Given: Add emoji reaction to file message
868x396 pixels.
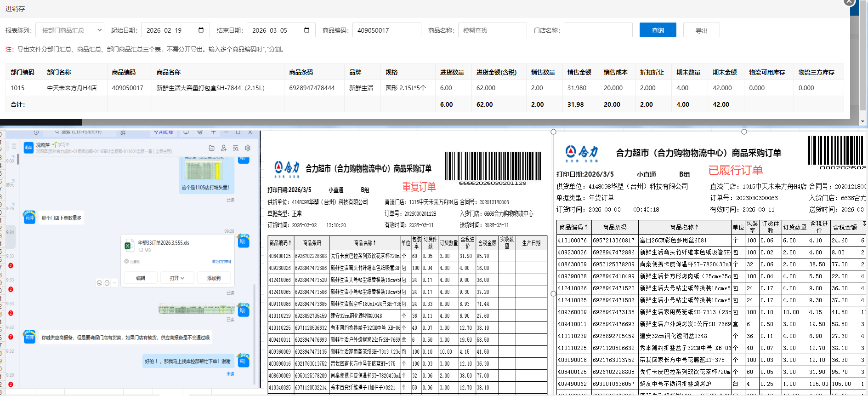Looking at the screenshot, I should 99,283.
